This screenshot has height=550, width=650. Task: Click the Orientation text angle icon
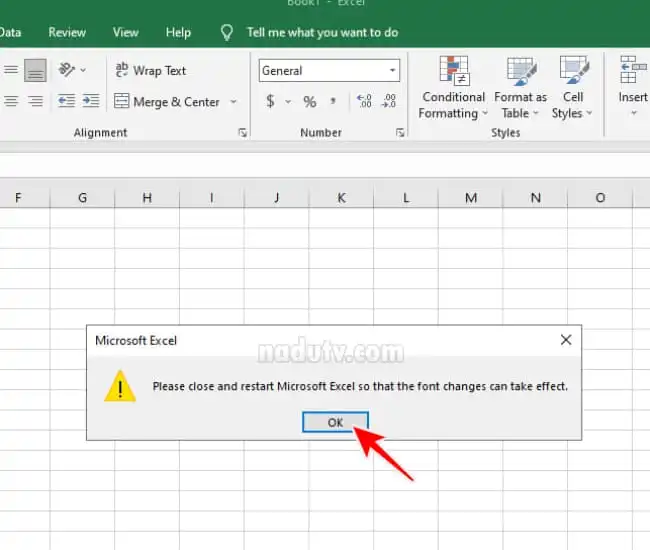point(66,70)
